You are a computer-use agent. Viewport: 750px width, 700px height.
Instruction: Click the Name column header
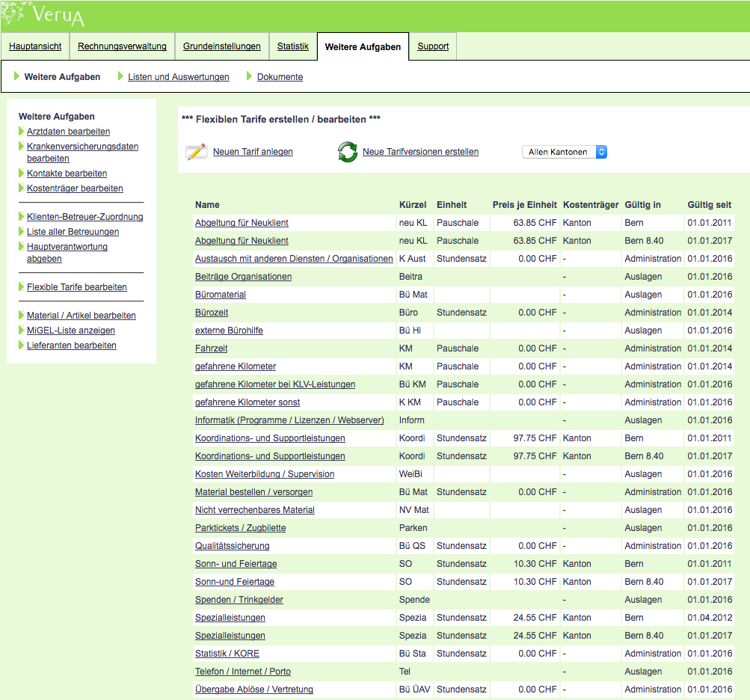(207, 205)
